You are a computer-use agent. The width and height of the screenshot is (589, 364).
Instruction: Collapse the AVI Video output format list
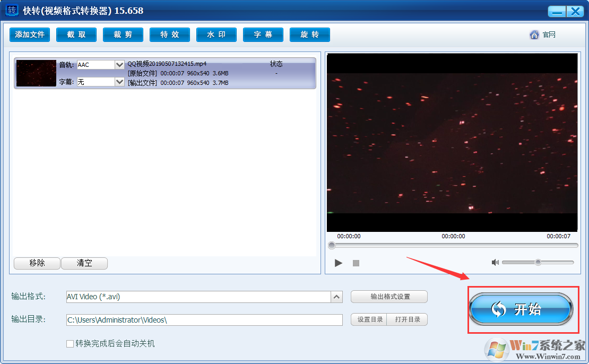point(336,297)
